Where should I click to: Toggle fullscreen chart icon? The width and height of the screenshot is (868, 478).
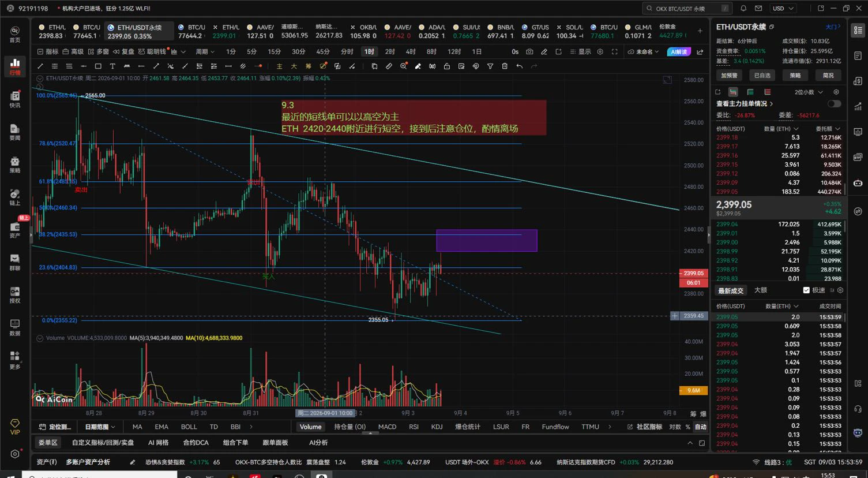[x=615, y=52]
